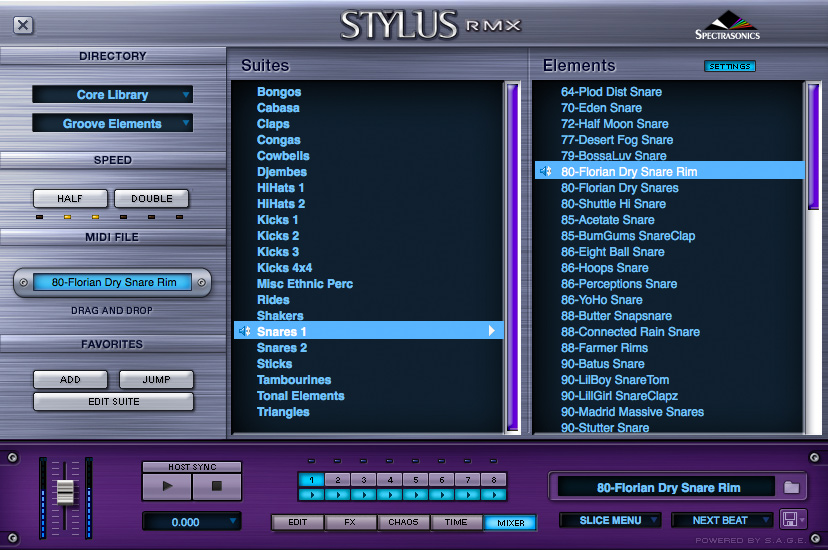
Task: Click the right arrow on the MIDI file display
Action: click(x=201, y=283)
